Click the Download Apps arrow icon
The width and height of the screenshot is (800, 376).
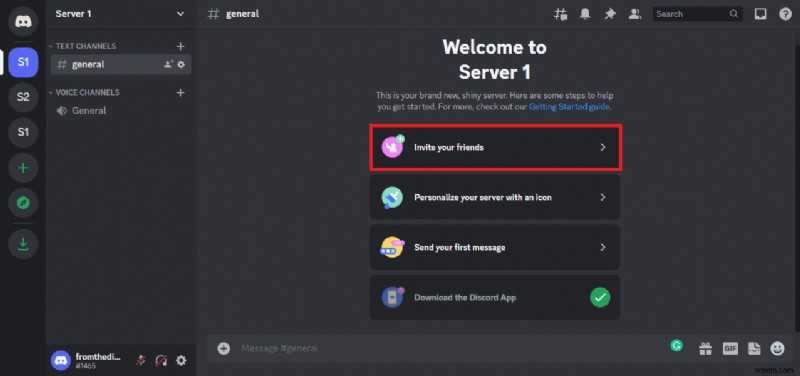(23, 244)
